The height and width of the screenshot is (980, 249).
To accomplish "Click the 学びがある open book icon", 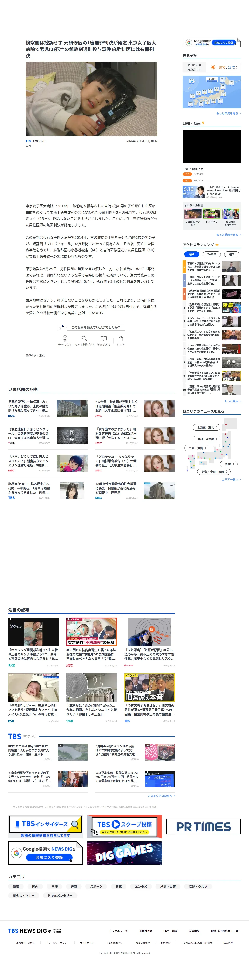I will (103, 338).
